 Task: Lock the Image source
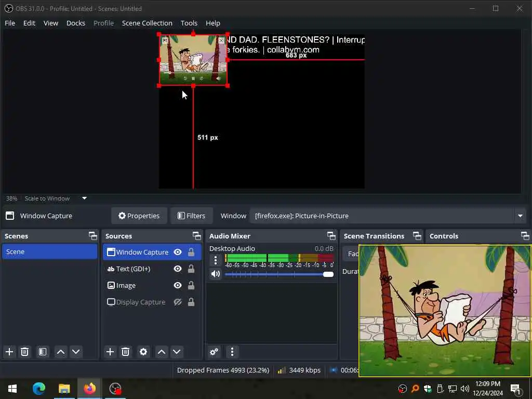point(191,285)
